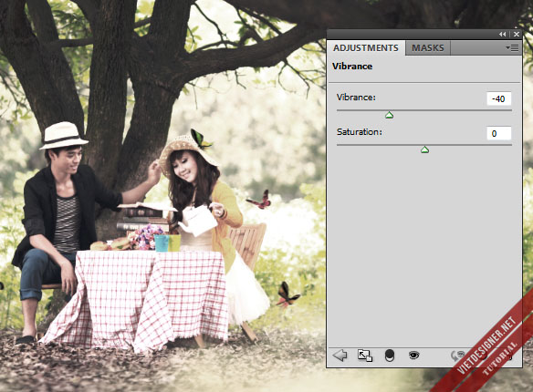
Task: Clip adjustment to layer below icon
Action: (390, 356)
